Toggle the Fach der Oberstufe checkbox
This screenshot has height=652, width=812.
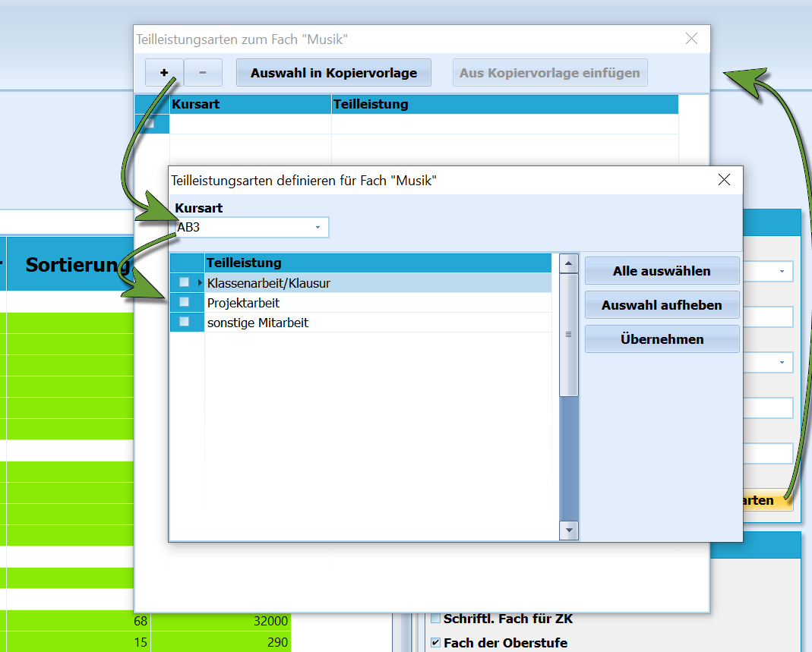tap(435, 643)
